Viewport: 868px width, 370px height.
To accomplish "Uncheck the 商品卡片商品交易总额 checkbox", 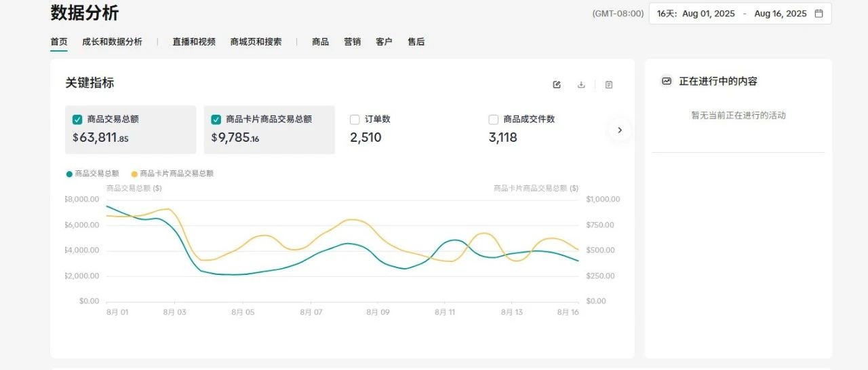I will pos(216,119).
